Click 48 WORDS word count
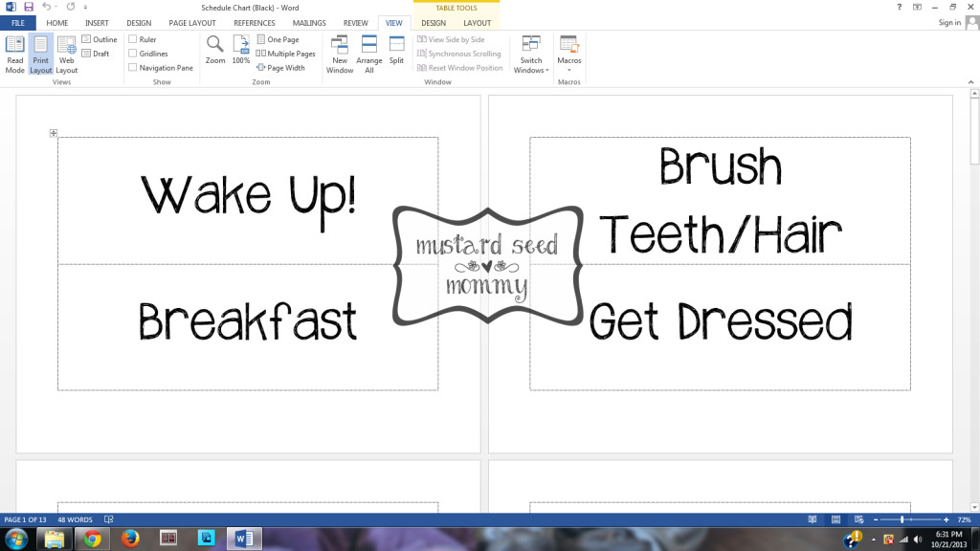The width and height of the screenshot is (980, 551). point(75,519)
